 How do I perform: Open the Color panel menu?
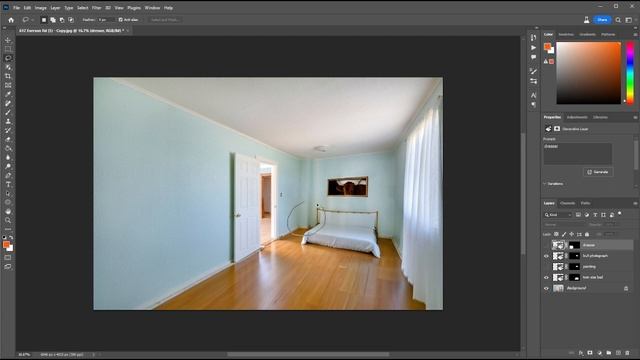tap(635, 35)
